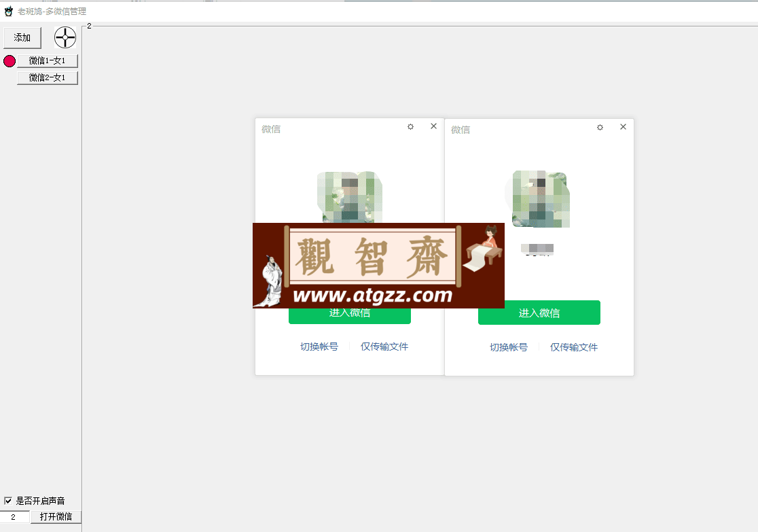This screenshot has width=758, height=532.
Task: Click the crosshair target icon
Action: pos(65,38)
